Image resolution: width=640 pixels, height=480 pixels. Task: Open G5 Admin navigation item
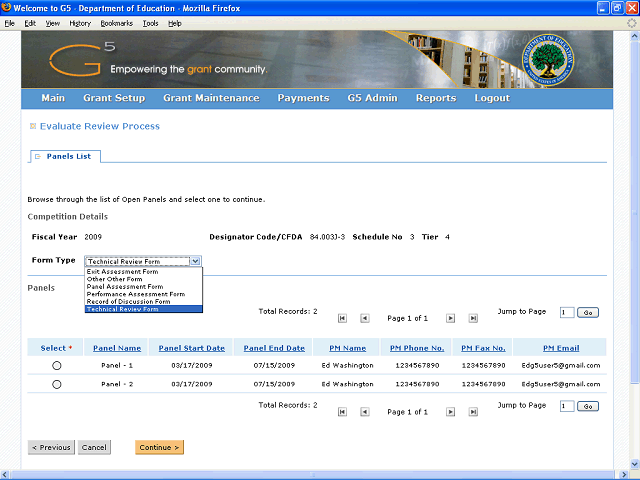[x=372, y=98]
